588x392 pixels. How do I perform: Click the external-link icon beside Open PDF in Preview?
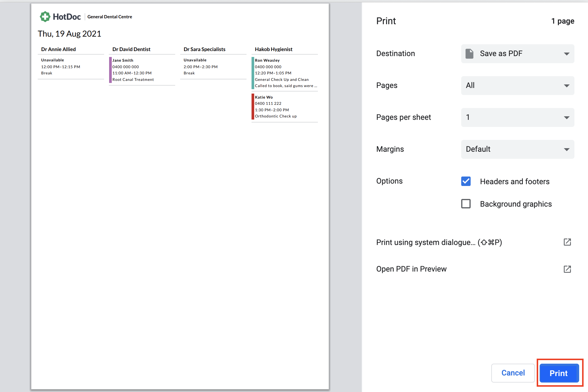pos(567,269)
